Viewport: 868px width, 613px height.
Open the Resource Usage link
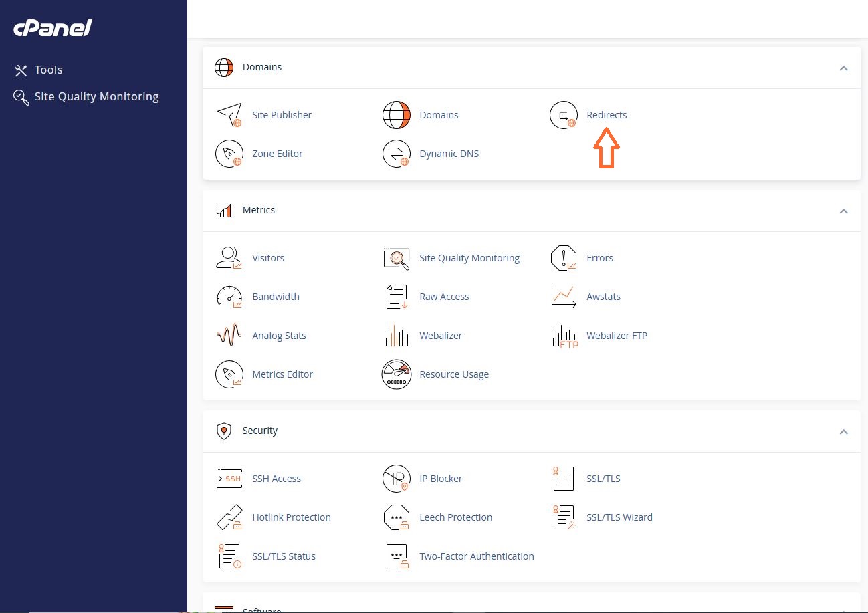tap(454, 374)
